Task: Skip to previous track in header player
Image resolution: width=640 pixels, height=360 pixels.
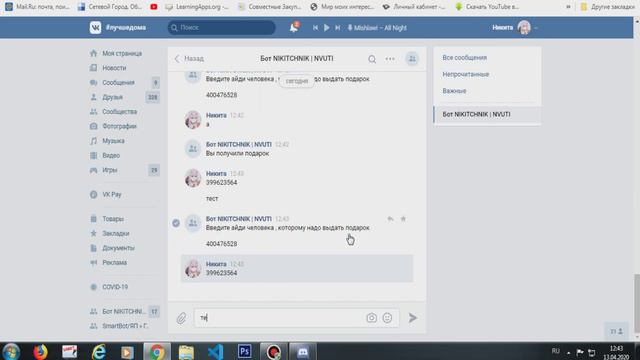Action: 316,28
